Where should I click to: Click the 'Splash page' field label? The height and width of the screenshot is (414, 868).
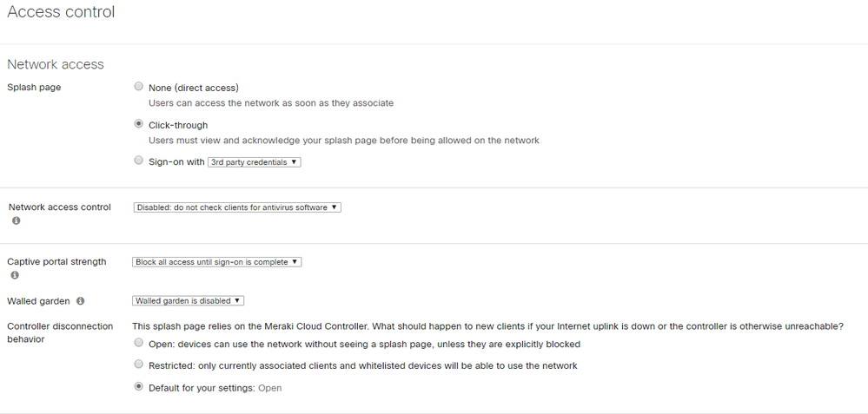click(34, 88)
